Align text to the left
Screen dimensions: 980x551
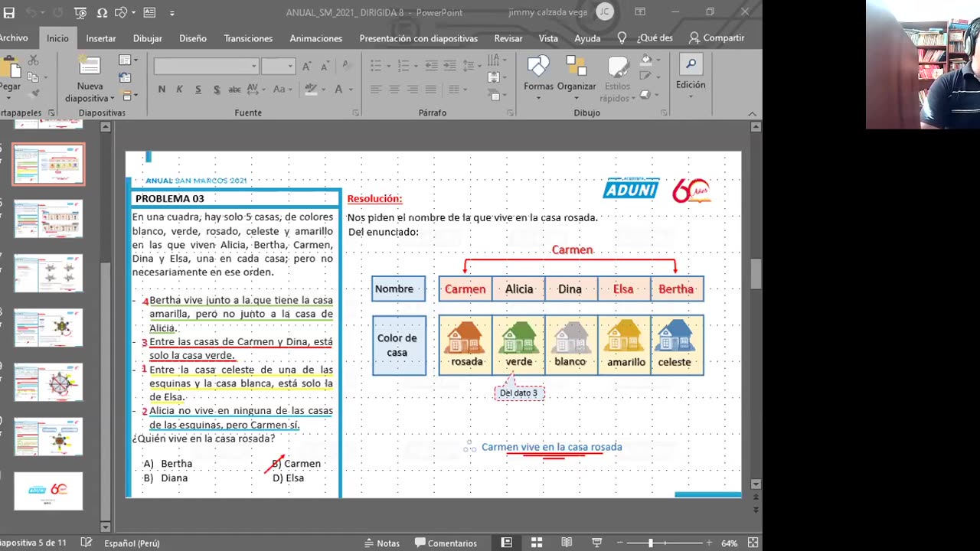click(376, 90)
